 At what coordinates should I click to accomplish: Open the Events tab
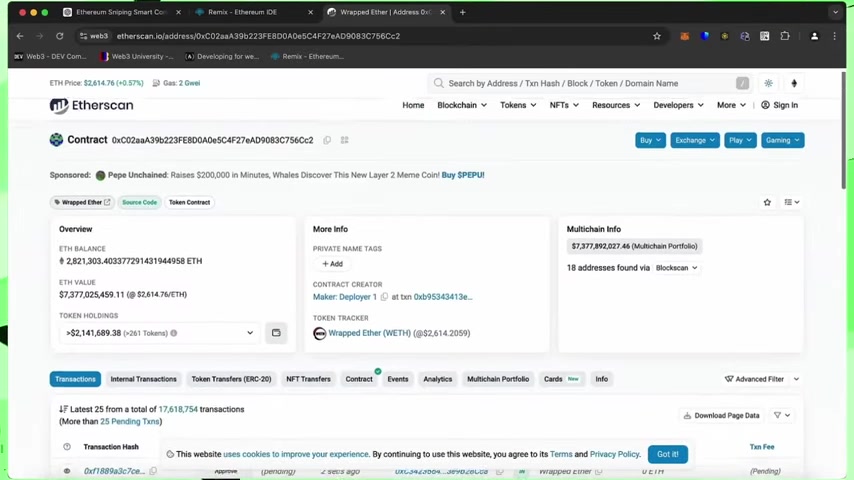click(398, 379)
